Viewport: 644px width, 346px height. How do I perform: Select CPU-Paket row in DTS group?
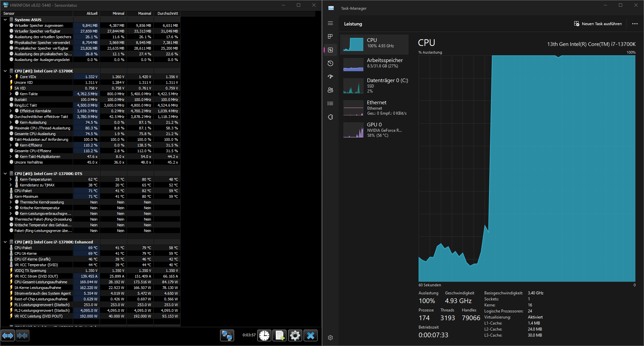coord(91,191)
